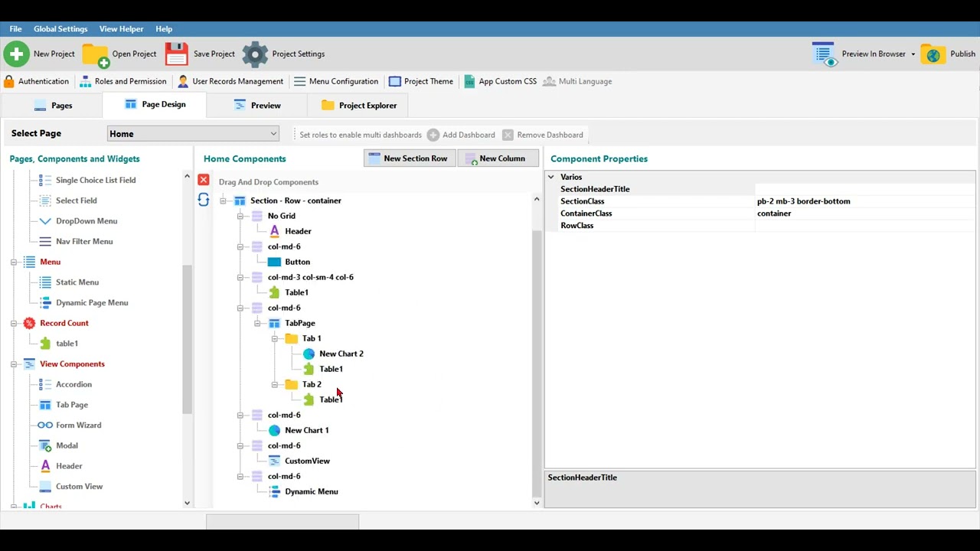Click the green New Project plus icon

click(x=16, y=54)
